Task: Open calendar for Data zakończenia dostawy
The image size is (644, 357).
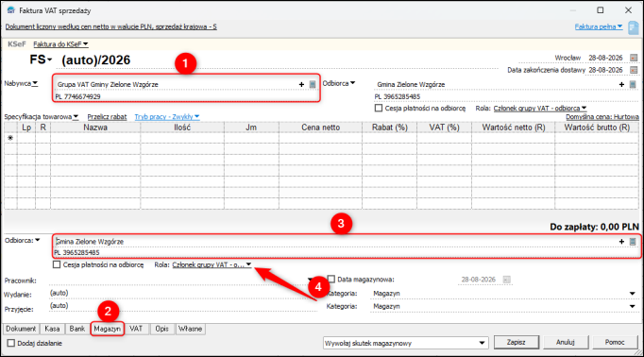Action: [634, 70]
